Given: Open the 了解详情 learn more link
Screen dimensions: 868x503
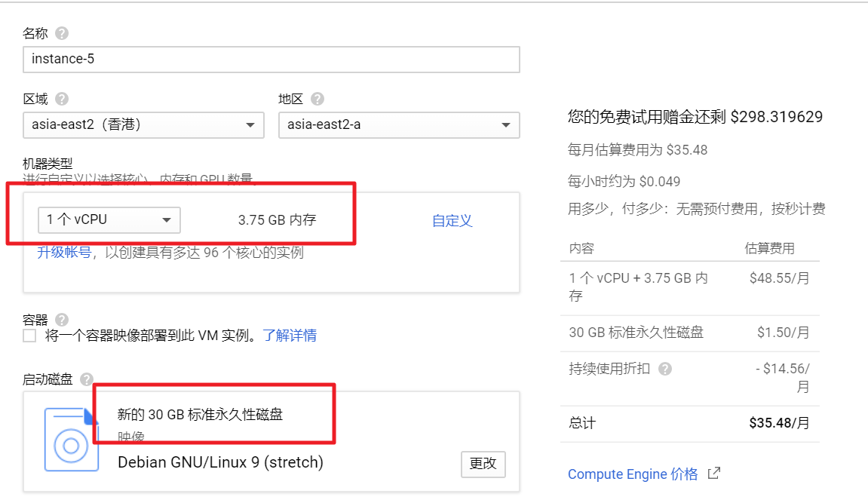Looking at the screenshot, I should (x=290, y=336).
